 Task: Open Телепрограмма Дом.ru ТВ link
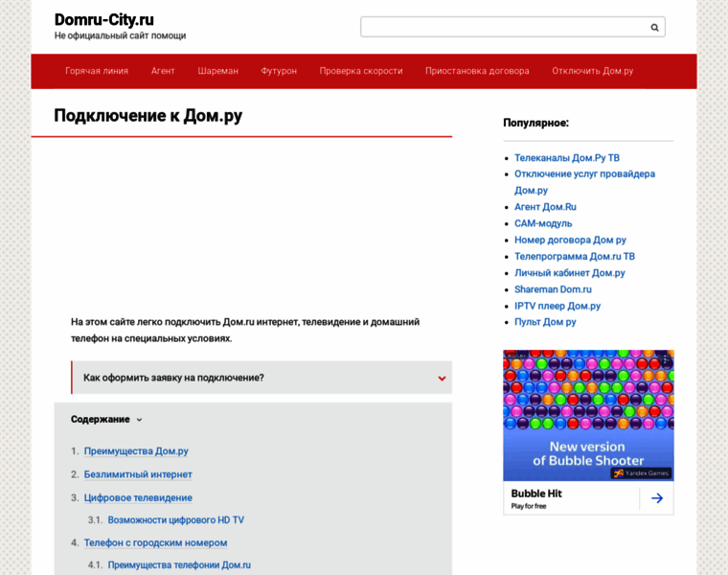[x=575, y=257]
